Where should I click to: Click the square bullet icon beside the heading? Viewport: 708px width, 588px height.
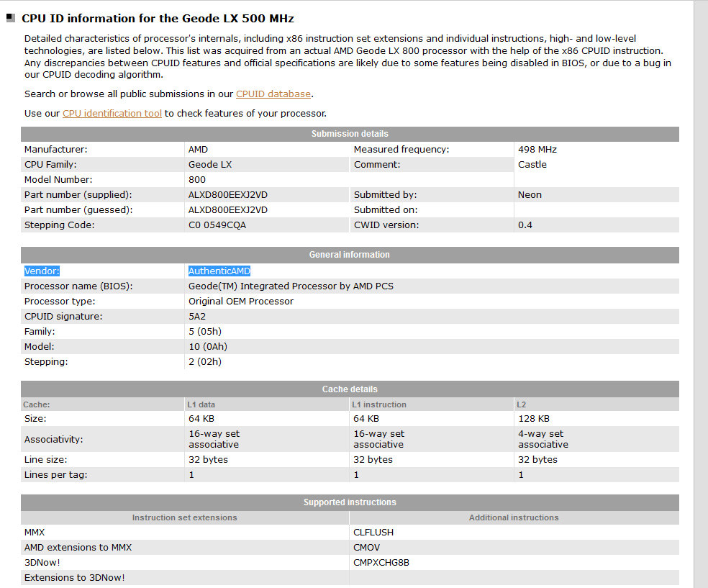[11, 18]
